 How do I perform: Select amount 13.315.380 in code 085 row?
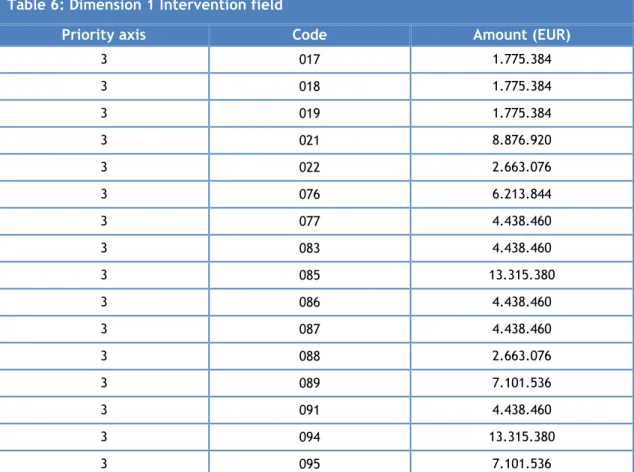point(522,275)
